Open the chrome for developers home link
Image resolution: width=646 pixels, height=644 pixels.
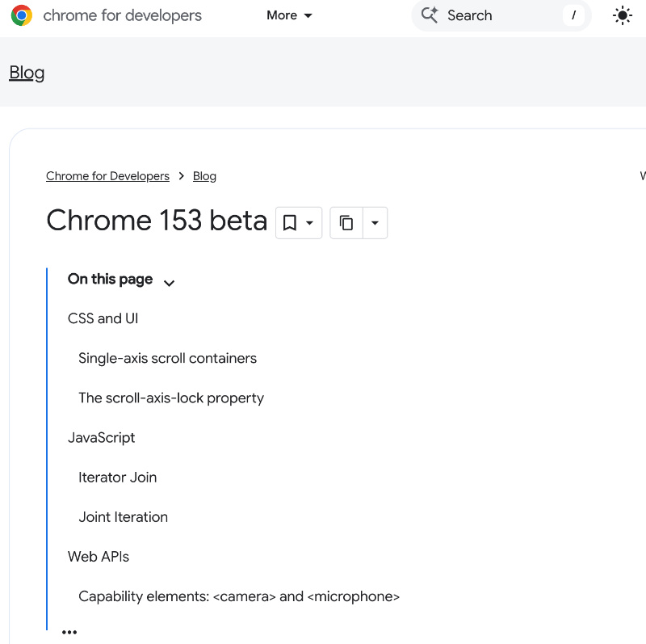123,15
